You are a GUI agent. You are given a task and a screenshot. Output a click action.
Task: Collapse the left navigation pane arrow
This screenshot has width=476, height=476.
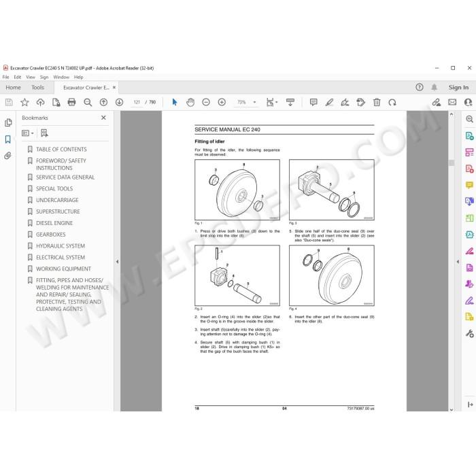117,261
